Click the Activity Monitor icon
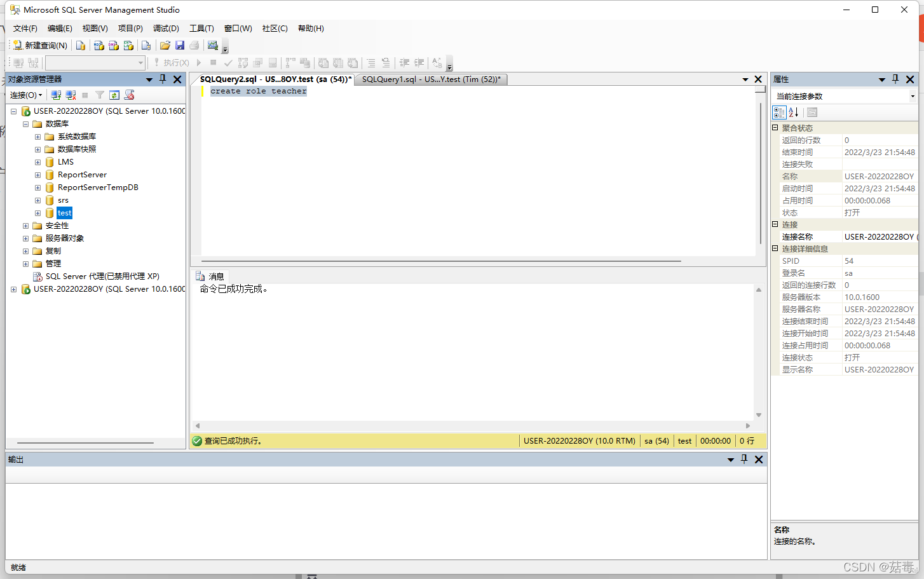This screenshot has height=579, width=924. [x=213, y=45]
